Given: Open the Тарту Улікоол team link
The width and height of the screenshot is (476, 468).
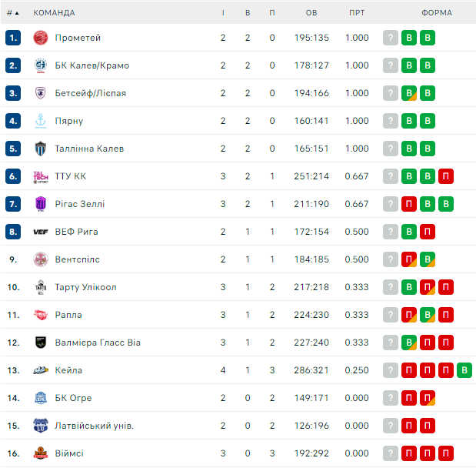Looking at the screenshot, I should pyautogui.click(x=85, y=287).
